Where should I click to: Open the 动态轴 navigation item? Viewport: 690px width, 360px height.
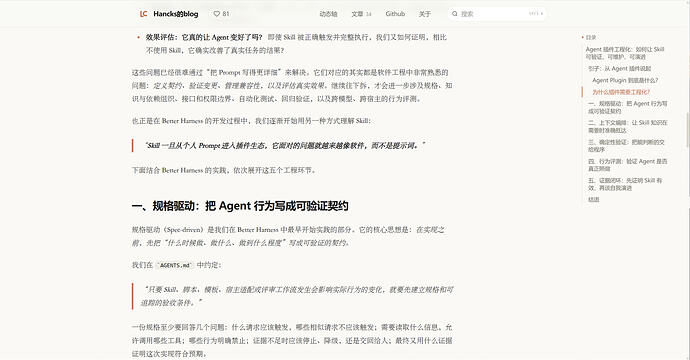pyautogui.click(x=328, y=14)
